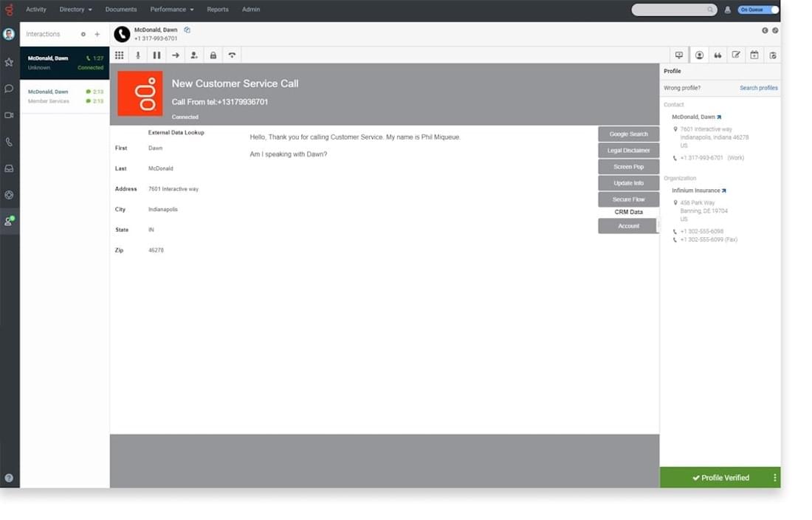Expand the Performance dropdown
This screenshot has height=520, width=812.
coord(171,9)
